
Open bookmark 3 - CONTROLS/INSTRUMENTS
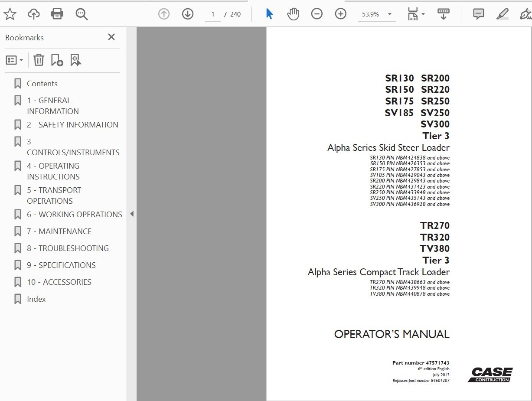pos(73,147)
